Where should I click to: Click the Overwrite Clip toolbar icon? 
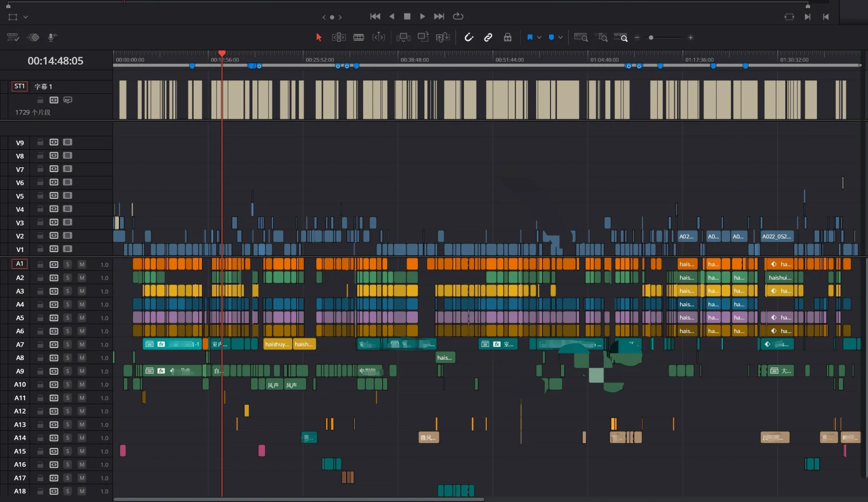(x=423, y=37)
